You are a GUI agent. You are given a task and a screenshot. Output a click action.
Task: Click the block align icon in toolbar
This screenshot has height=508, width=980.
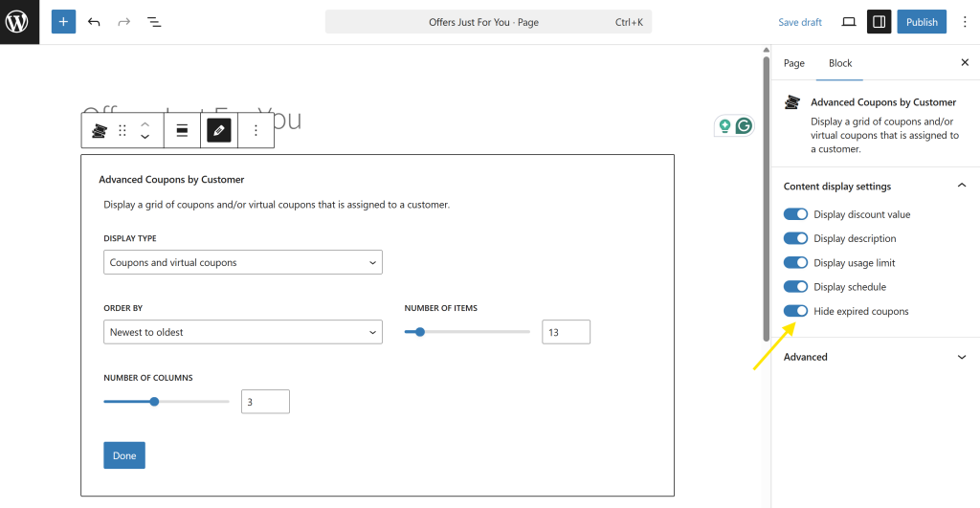(x=182, y=131)
